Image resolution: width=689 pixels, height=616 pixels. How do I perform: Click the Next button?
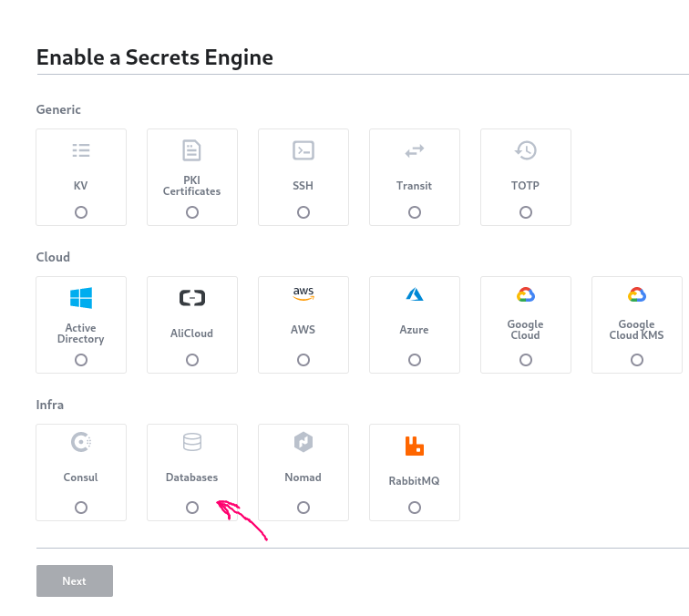click(75, 580)
